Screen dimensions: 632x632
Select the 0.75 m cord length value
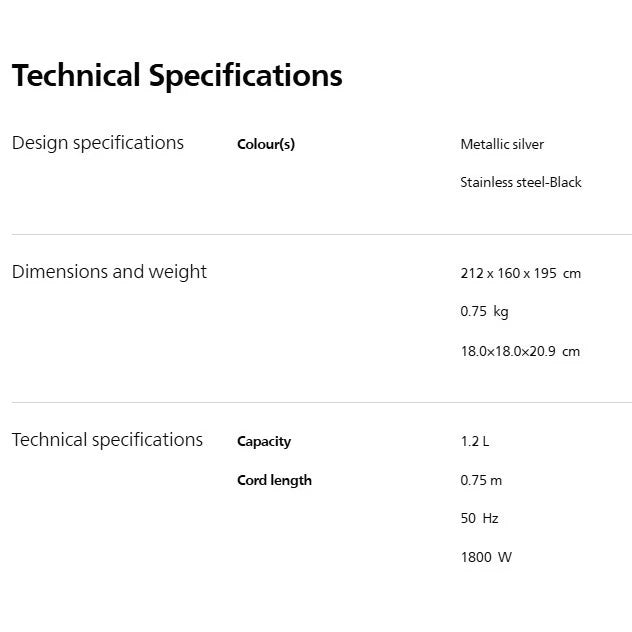(x=481, y=481)
